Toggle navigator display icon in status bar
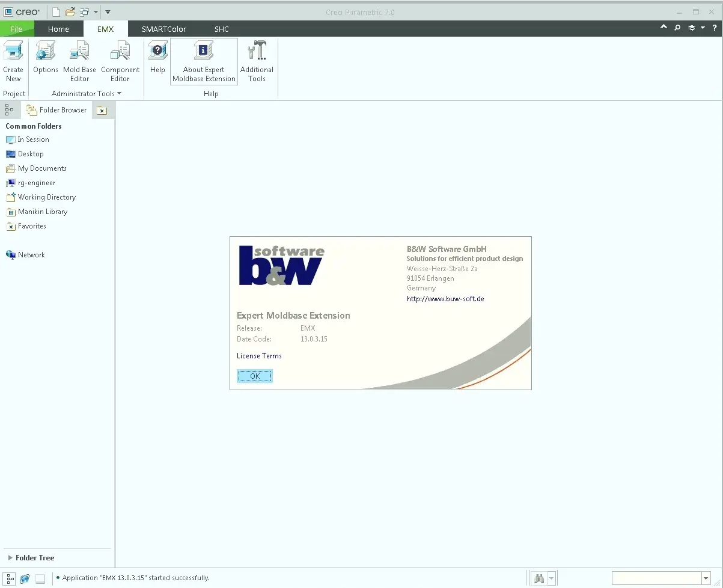The height and width of the screenshot is (588, 723). (x=10, y=578)
